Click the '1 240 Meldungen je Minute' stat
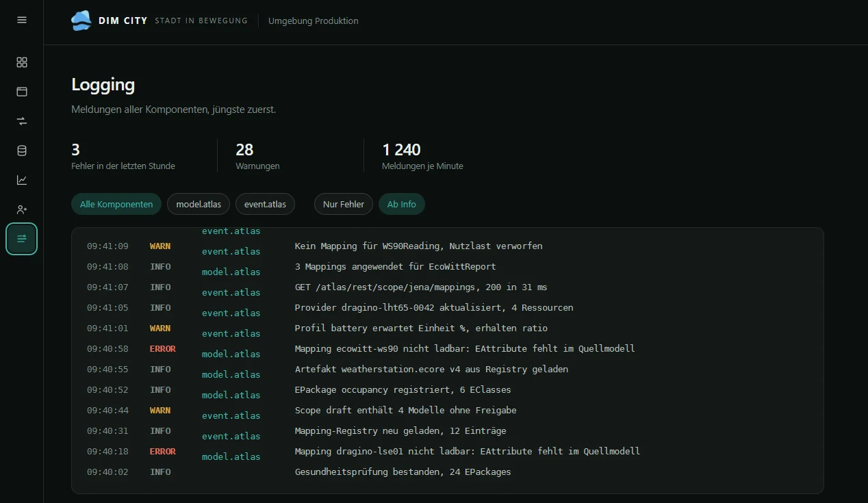This screenshot has width=868, height=503. coord(422,156)
